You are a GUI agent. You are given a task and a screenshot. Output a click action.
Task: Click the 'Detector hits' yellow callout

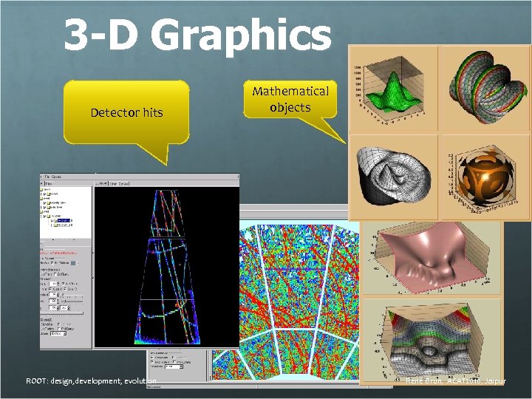126,112
